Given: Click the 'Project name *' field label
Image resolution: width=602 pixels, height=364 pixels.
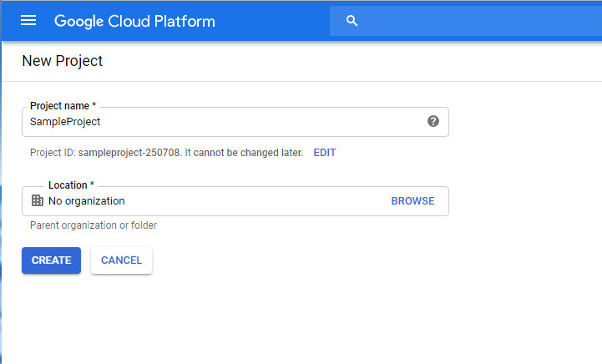Looking at the screenshot, I should pos(63,106).
